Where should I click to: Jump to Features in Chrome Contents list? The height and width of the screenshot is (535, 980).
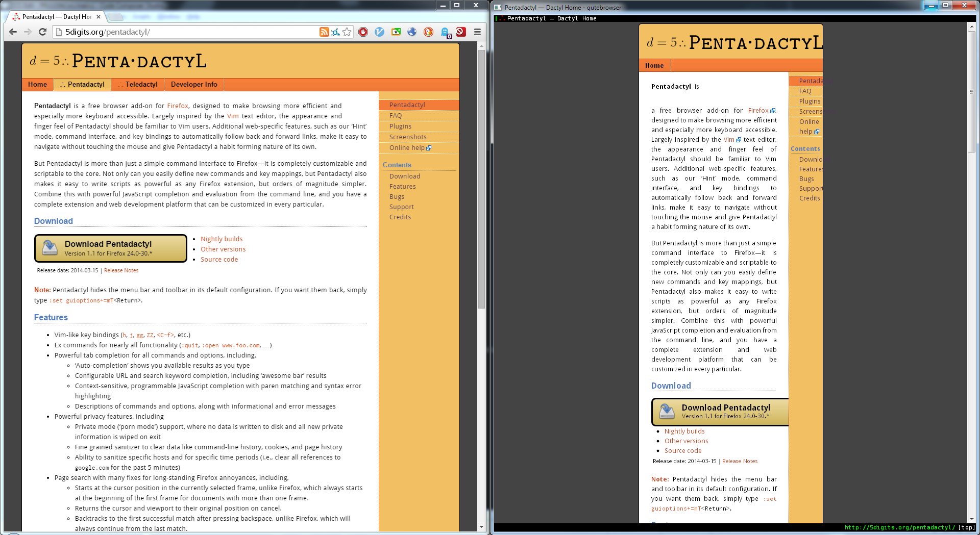[x=403, y=186]
